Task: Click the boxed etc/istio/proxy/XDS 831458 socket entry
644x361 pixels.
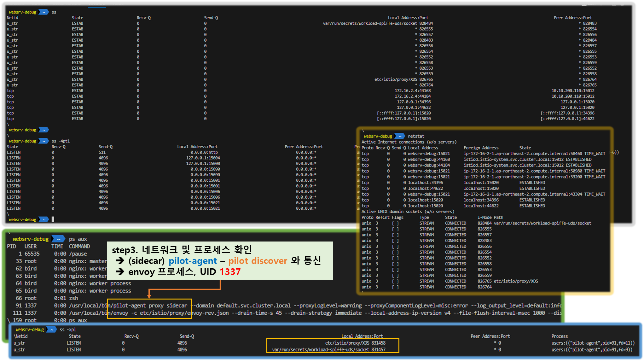Action: point(355,343)
